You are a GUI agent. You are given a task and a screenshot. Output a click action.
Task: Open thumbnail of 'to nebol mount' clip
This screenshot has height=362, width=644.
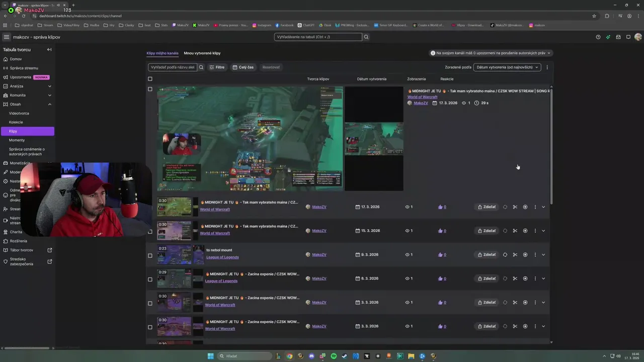(x=175, y=254)
